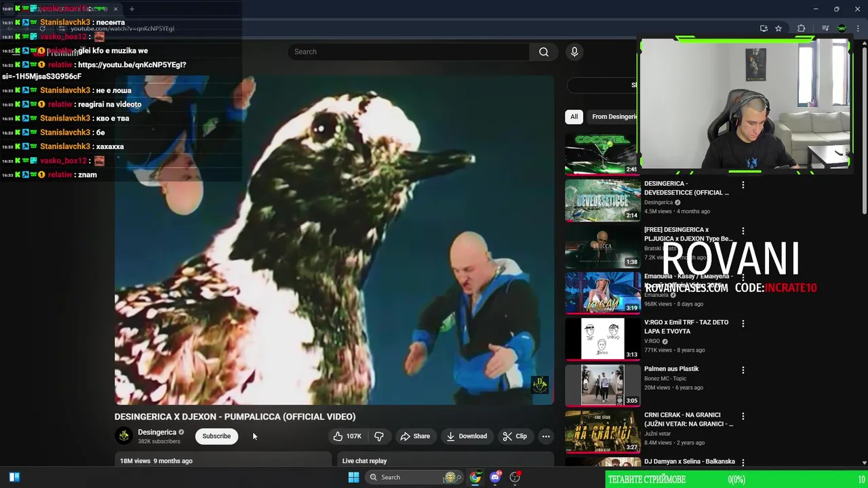Viewport: 868px width, 488px height.
Task: Open options for TAZ DETO LAPA video
Action: coord(743,323)
